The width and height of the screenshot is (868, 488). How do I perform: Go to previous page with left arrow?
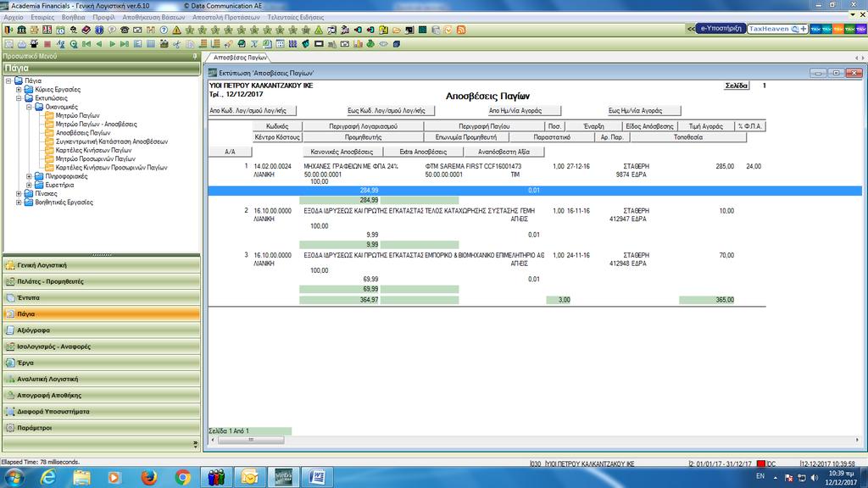click(99, 44)
